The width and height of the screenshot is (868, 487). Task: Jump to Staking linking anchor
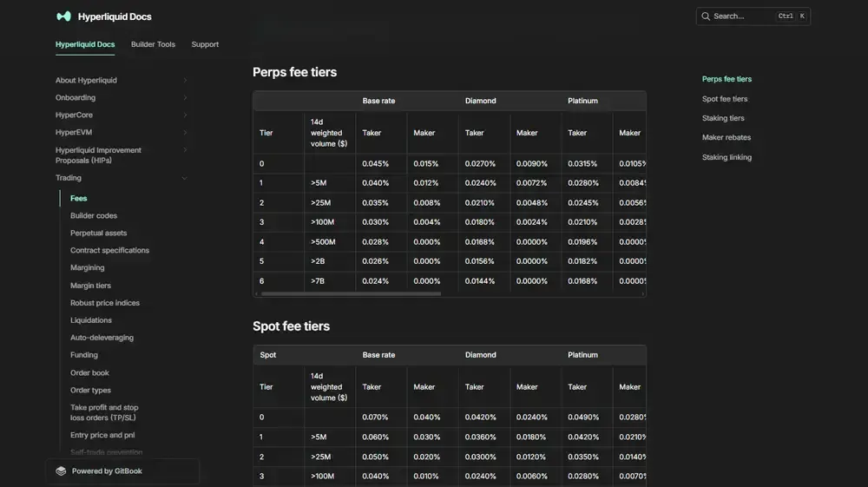pyautogui.click(x=727, y=157)
